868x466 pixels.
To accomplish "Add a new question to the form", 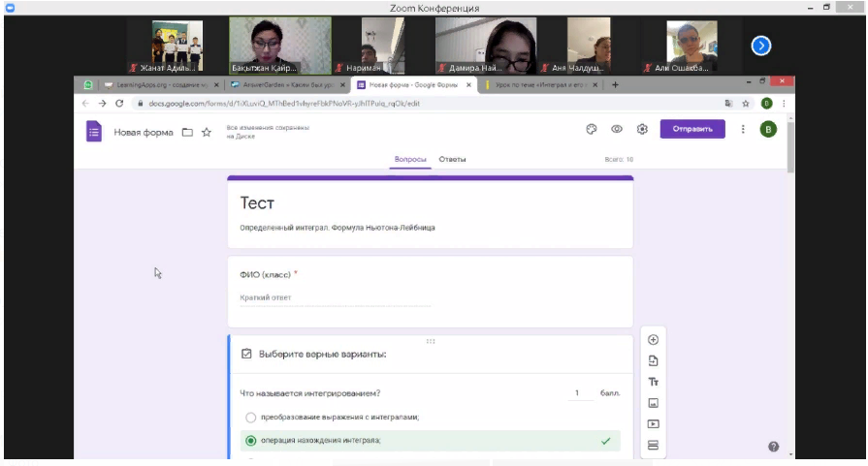I will click(653, 340).
